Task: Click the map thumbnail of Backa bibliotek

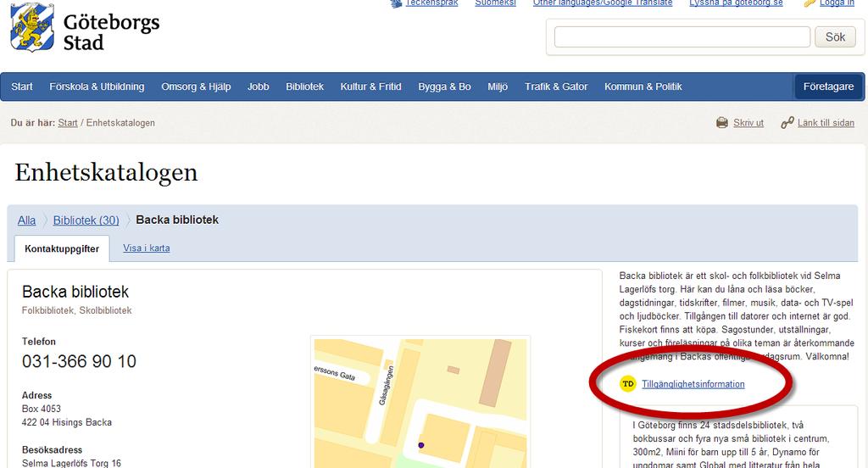Action: click(420, 403)
